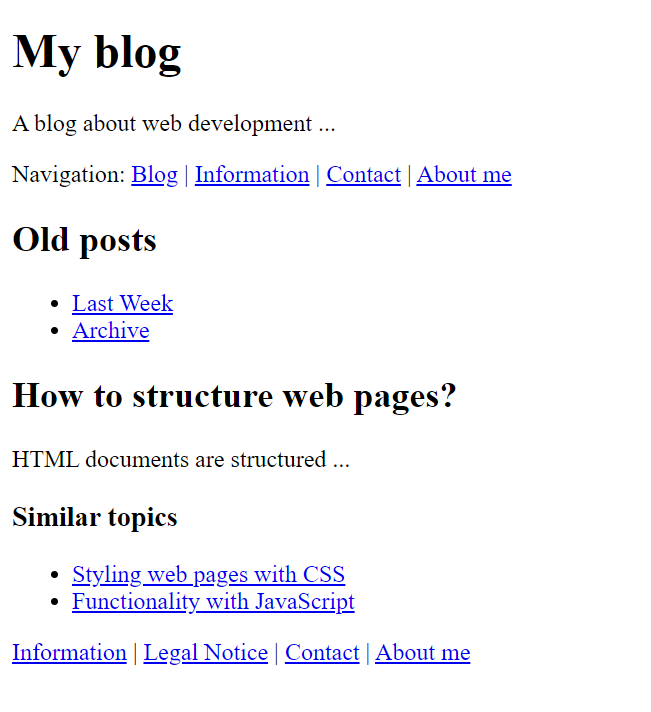Open the Last Week post link

tap(122, 304)
